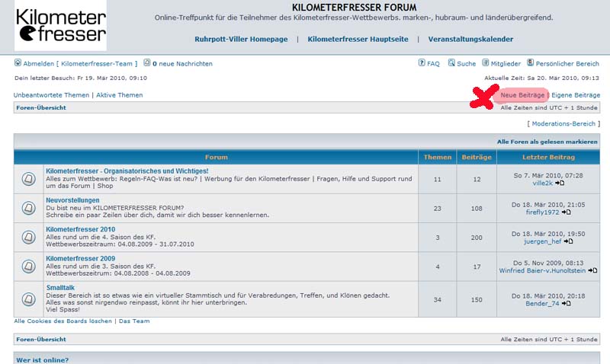Click the forum icon beside Neuvorstellungen
Viewport: 610px width, 364px height.
point(28,208)
